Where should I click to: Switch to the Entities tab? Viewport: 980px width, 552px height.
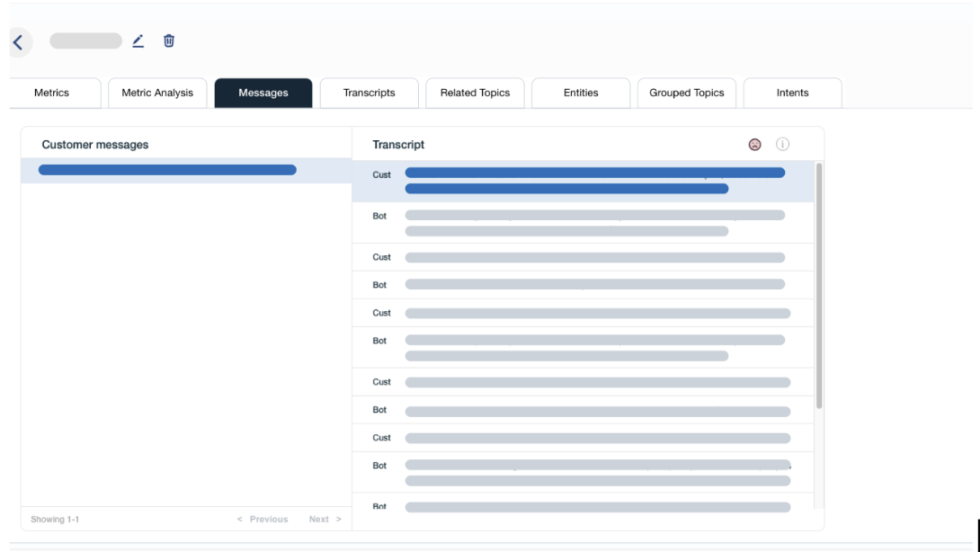point(581,93)
